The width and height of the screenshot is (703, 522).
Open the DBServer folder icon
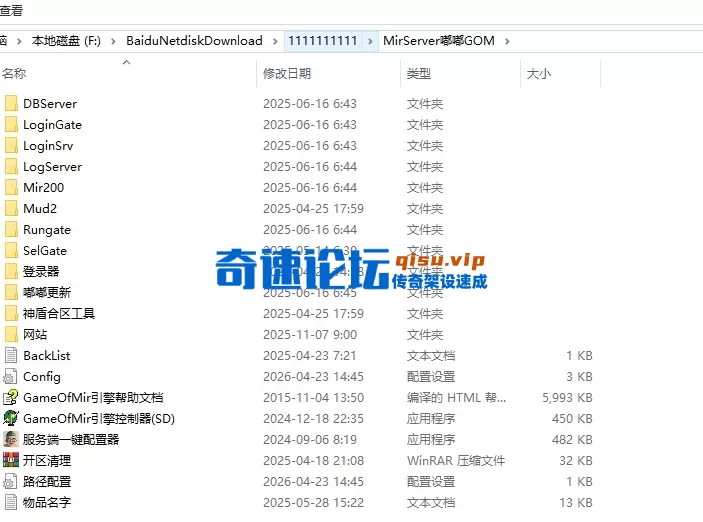tap(11, 104)
